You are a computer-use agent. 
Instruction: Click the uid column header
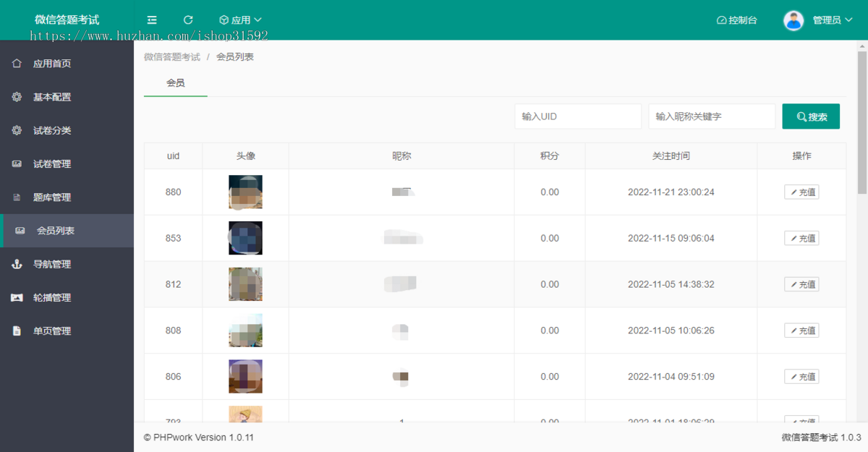[x=174, y=155]
